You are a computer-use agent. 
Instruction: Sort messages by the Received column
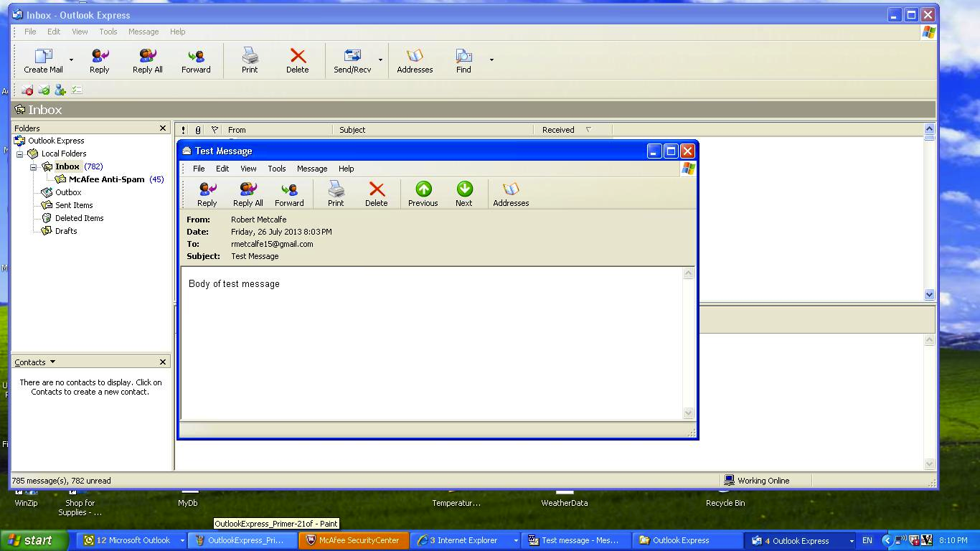coord(558,130)
